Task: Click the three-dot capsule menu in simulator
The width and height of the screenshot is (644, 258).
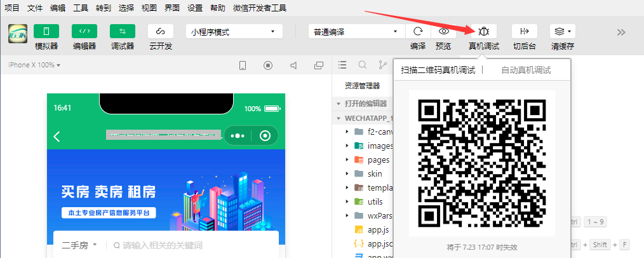Action: (238, 135)
